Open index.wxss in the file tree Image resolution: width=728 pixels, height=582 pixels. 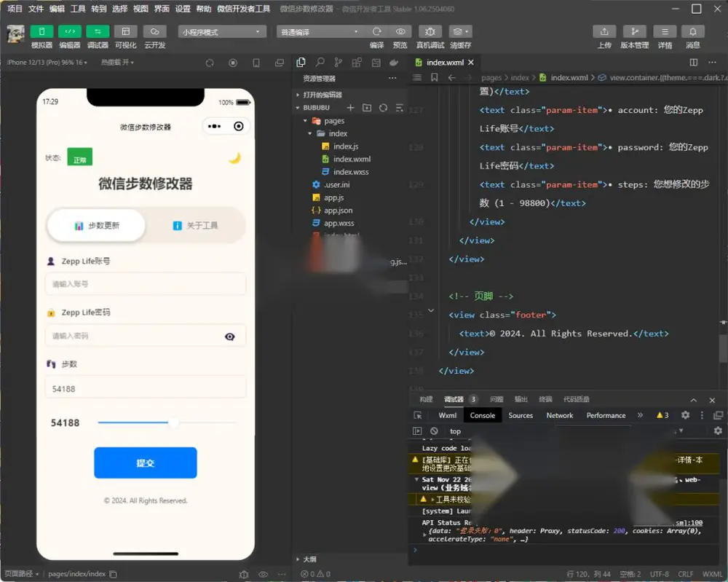click(351, 172)
